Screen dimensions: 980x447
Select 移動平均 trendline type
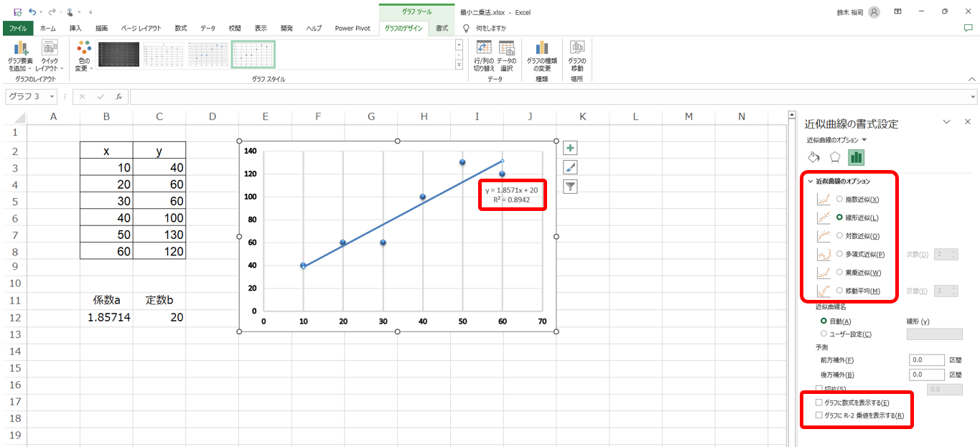(840, 291)
